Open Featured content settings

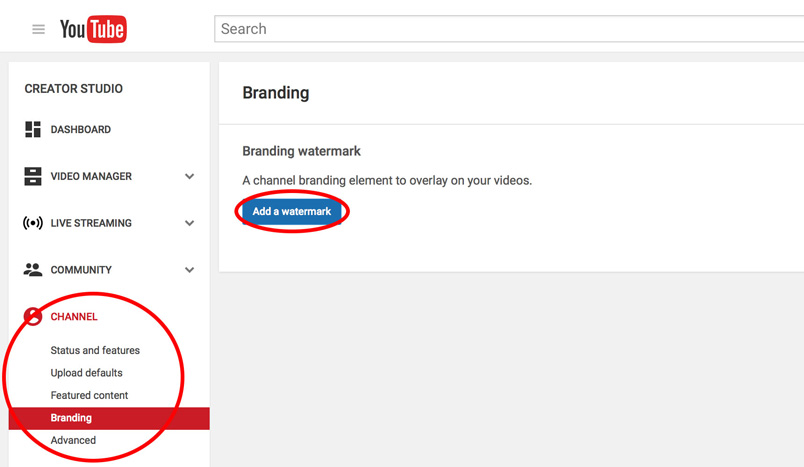(89, 395)
